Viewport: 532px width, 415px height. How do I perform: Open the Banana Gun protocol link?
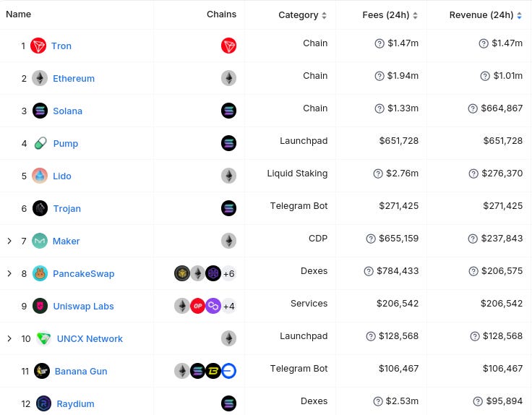tap(81, 372)
